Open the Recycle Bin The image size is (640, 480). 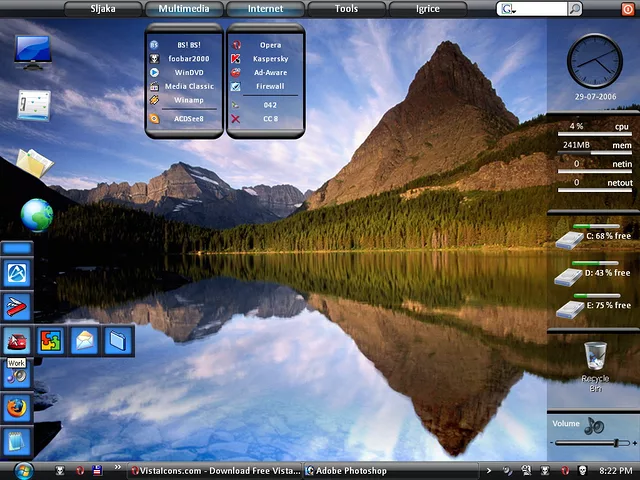click(595, 357)
